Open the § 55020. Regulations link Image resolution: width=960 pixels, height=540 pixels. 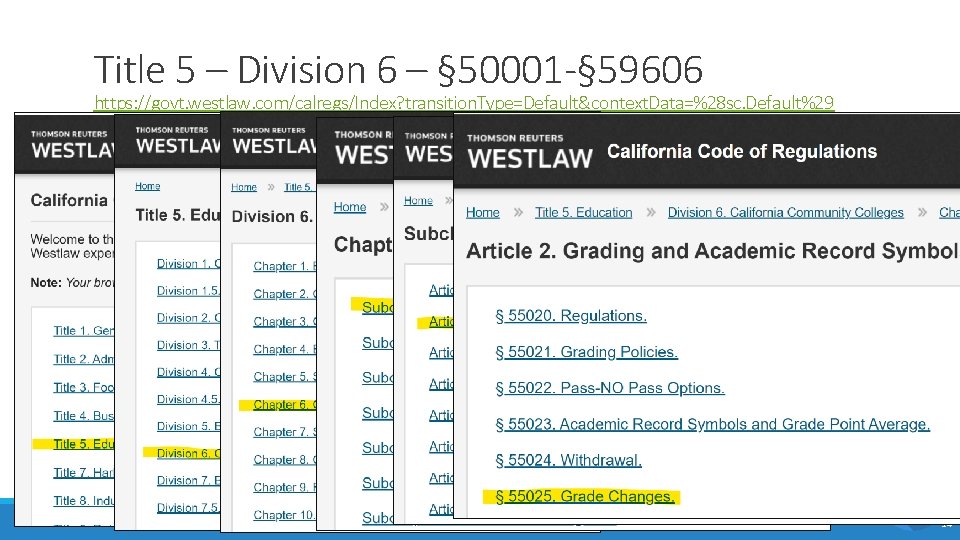(571, 316)
